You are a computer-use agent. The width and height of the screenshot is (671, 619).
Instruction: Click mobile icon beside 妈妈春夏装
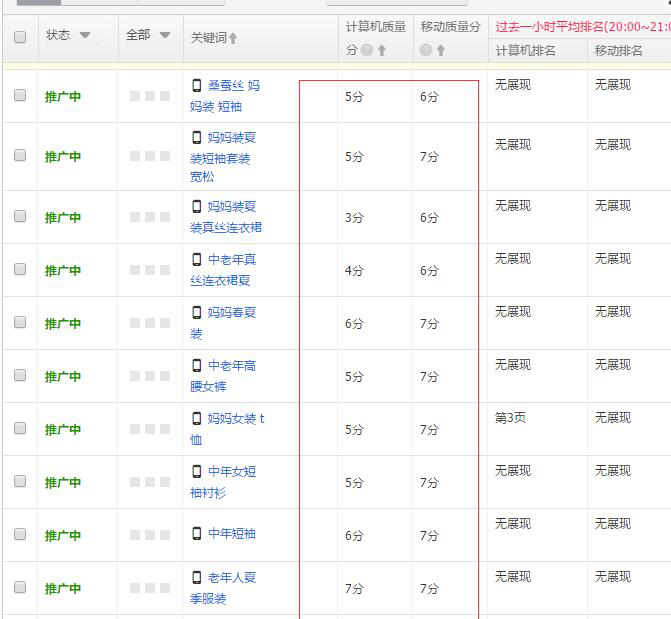[x=196, y=312]
